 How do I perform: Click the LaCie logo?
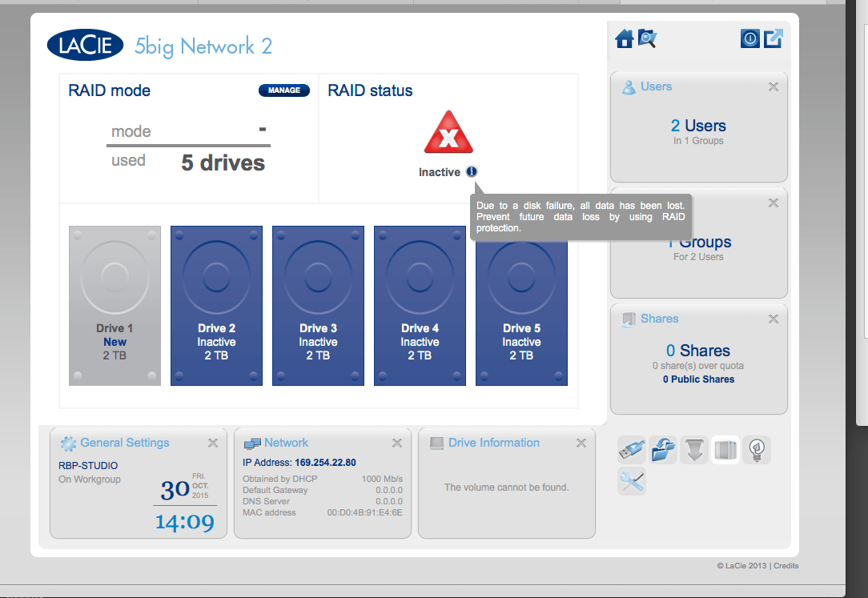[85, 45]
